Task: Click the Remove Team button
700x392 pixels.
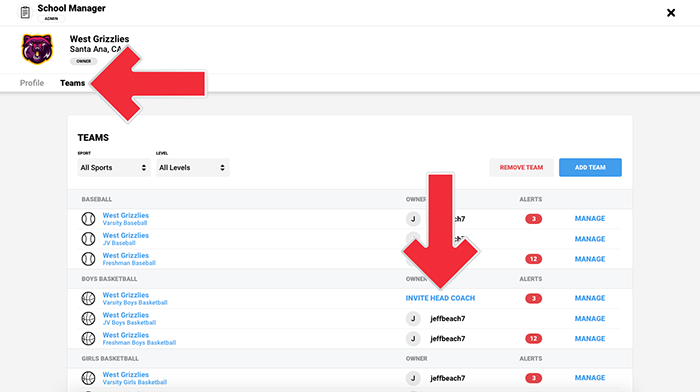Action: [521, 167]
